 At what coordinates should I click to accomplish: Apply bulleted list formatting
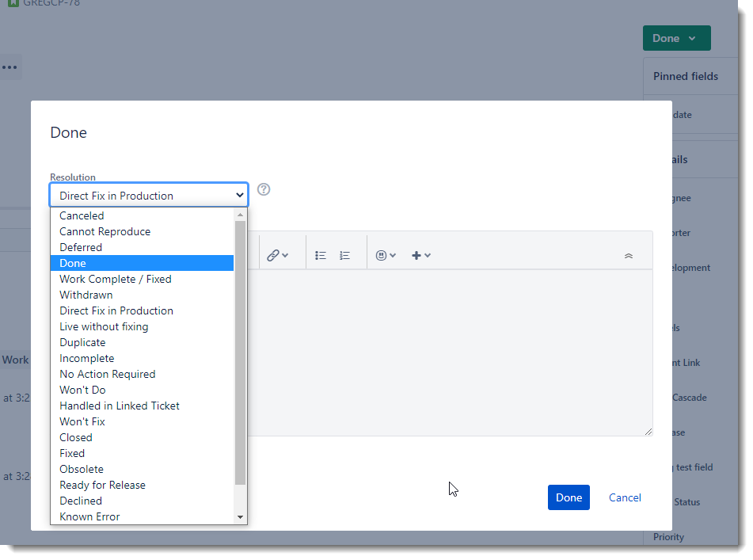point(321,255)
